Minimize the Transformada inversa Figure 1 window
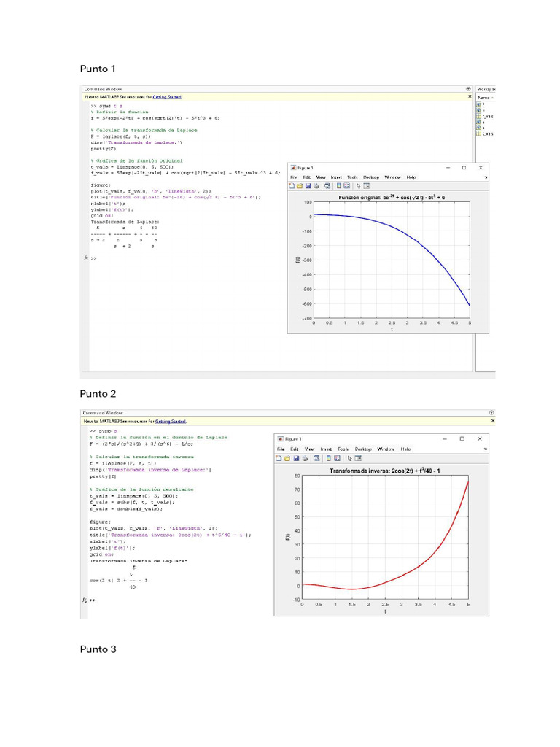The image size is (560, 747). click(445, 438)
